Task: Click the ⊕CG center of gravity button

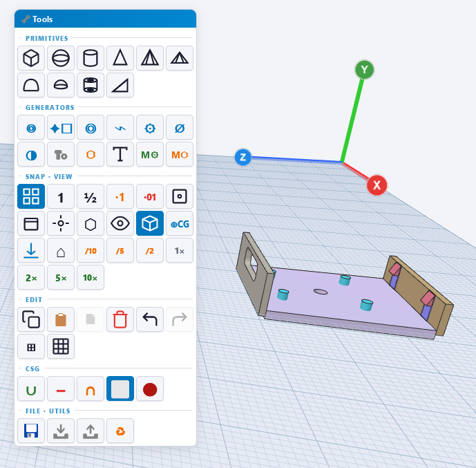Action: (x=180, y=223)
